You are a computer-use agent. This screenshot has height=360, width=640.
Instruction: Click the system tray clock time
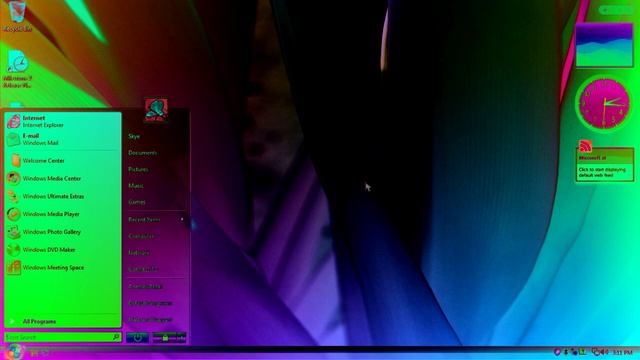tap(623, 352)
